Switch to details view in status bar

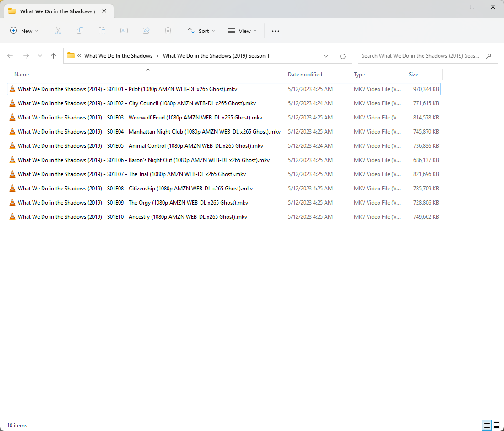[487, 425]
